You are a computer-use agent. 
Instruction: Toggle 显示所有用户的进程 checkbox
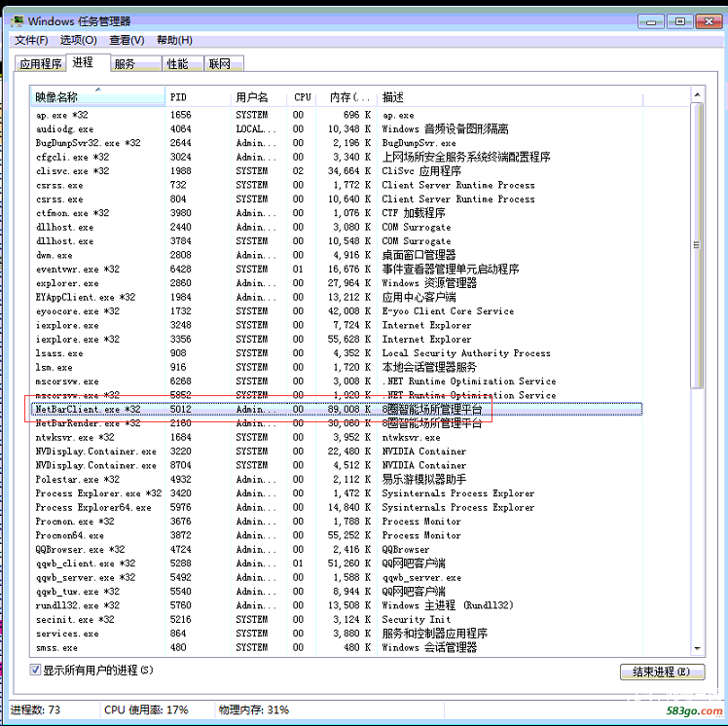35,670
